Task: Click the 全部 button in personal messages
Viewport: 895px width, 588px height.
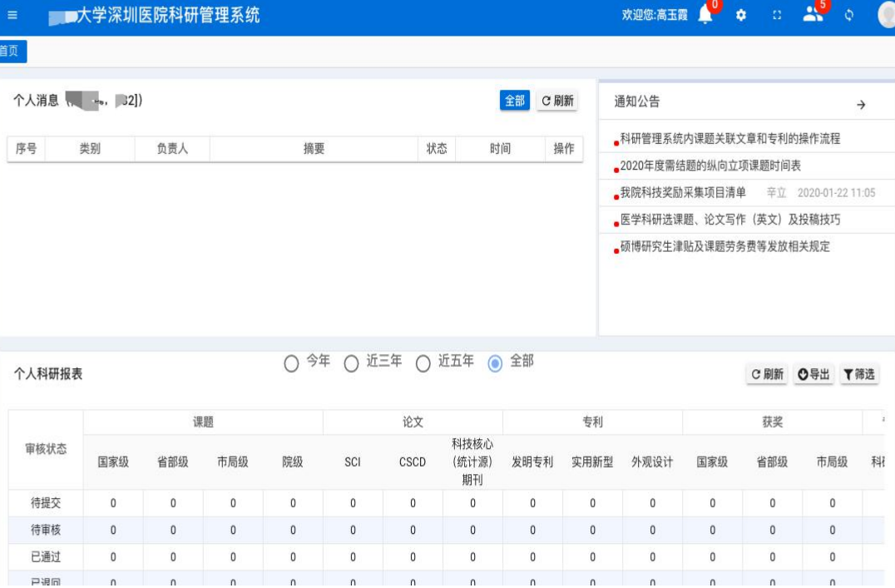Action: (x=515, y=101)
